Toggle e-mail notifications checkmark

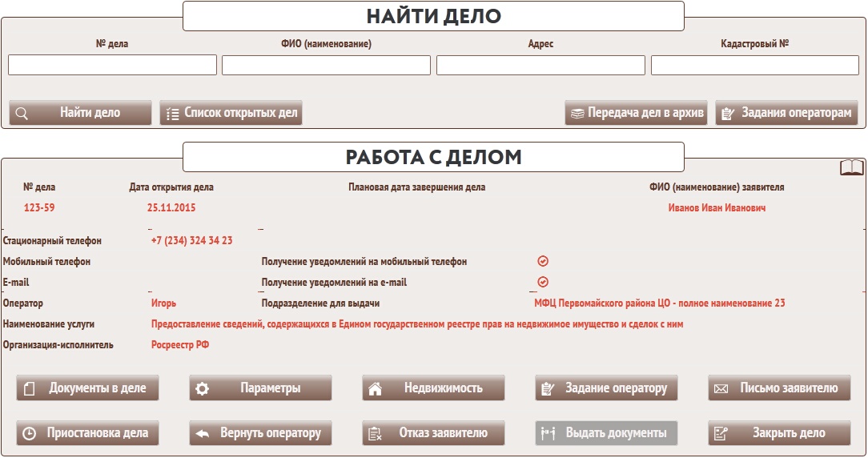[543, 282]
